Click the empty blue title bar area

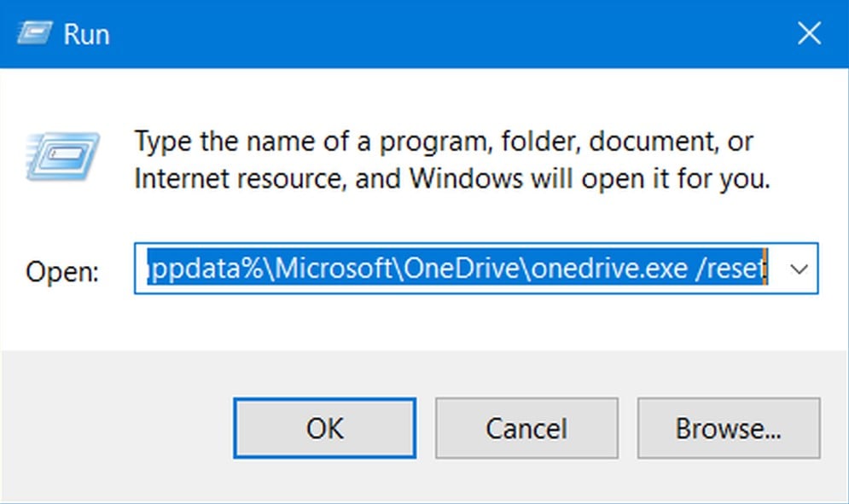(427, 34)
